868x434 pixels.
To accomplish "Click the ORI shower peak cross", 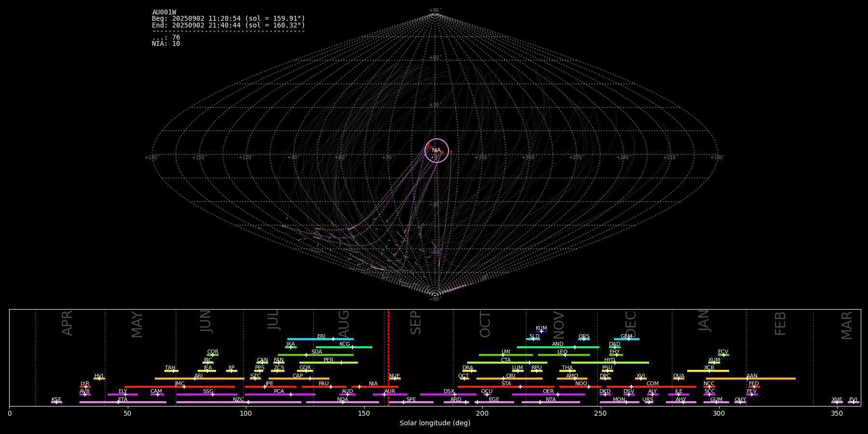I will pos(503,379).
